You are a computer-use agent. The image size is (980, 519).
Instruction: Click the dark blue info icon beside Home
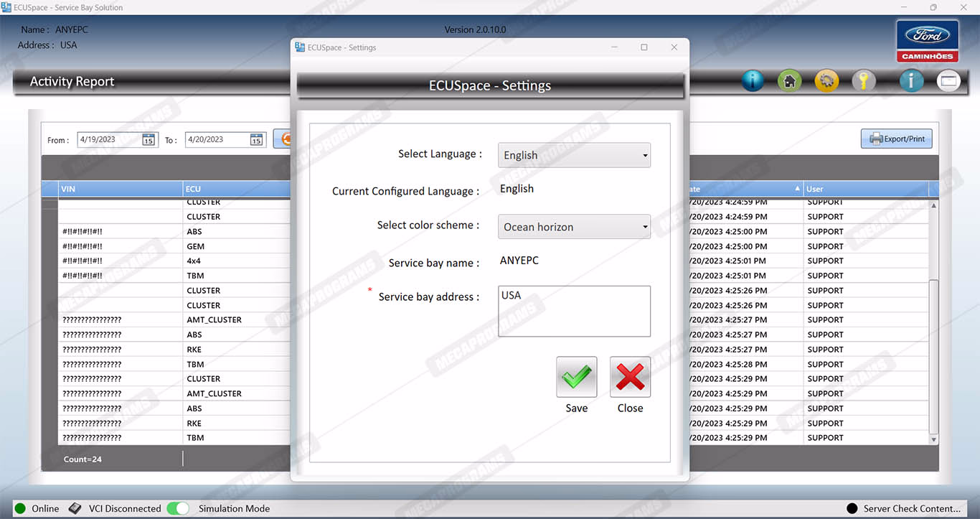click(x=753, y=81)
